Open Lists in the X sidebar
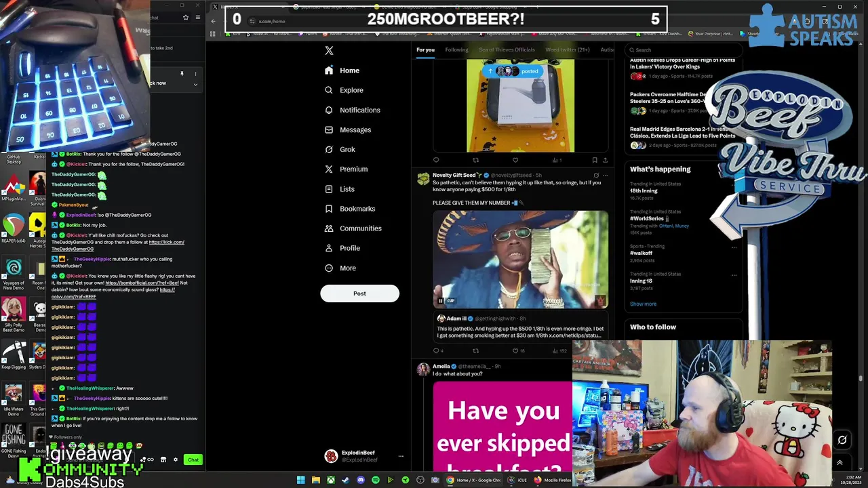The image size is (868, 488). coord(339,189)
